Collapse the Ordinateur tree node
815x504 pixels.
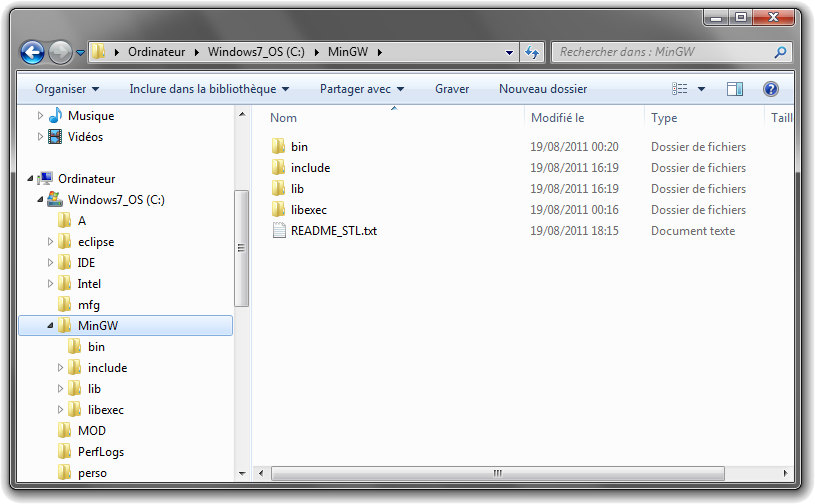[30, 179]
